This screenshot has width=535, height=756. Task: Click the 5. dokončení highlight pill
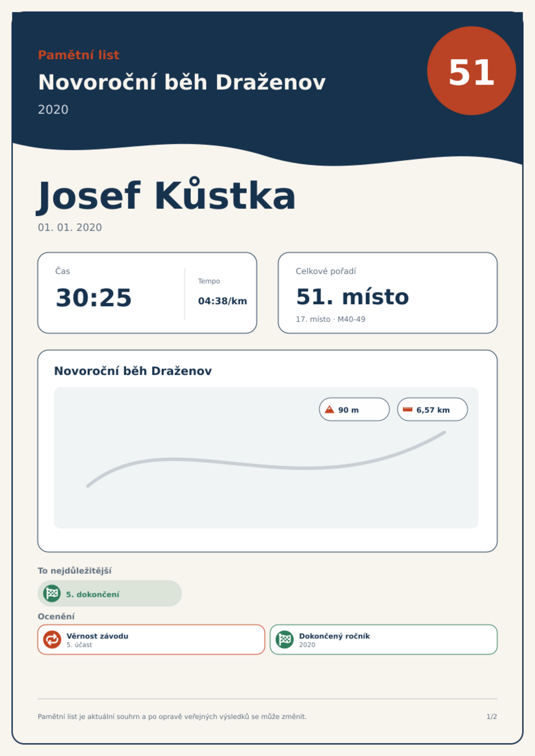tap(110, 593)
